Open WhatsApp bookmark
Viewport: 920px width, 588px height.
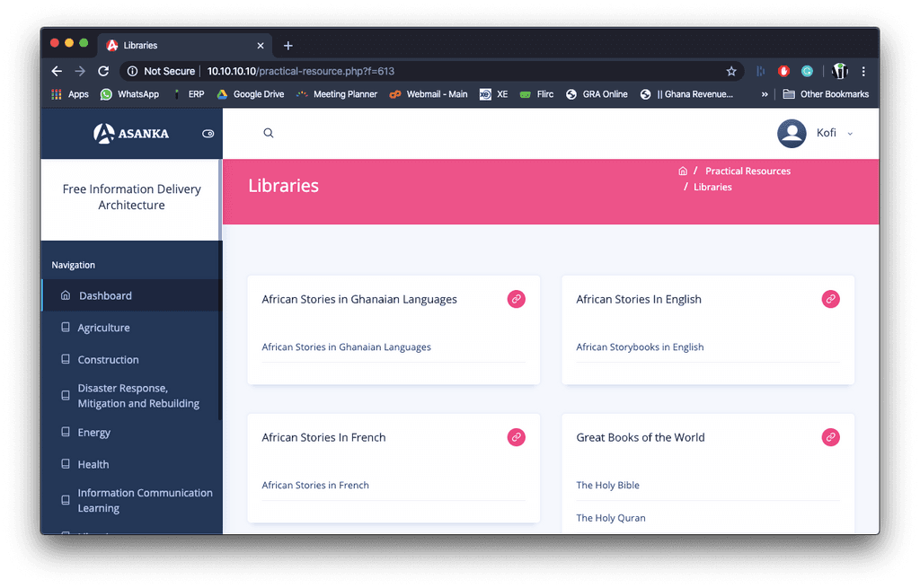[129, 93]
